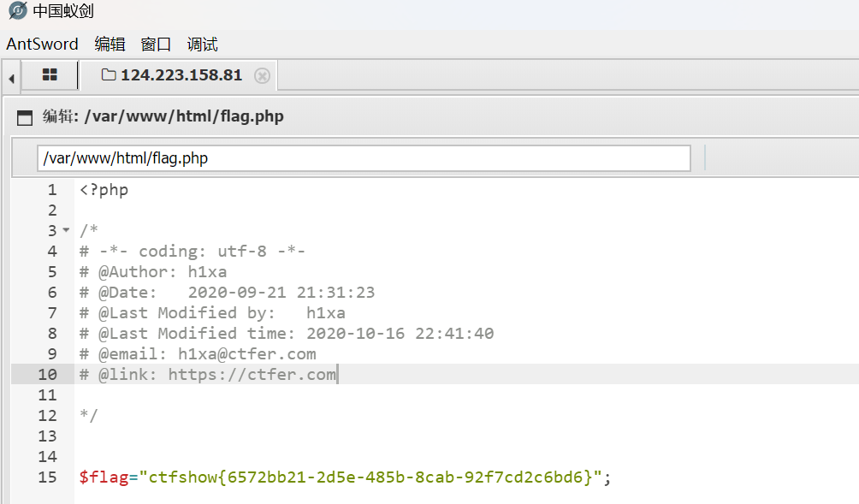
Task: Switch to the 124.223.158.81 tab
Action: (x=181, y=75)
